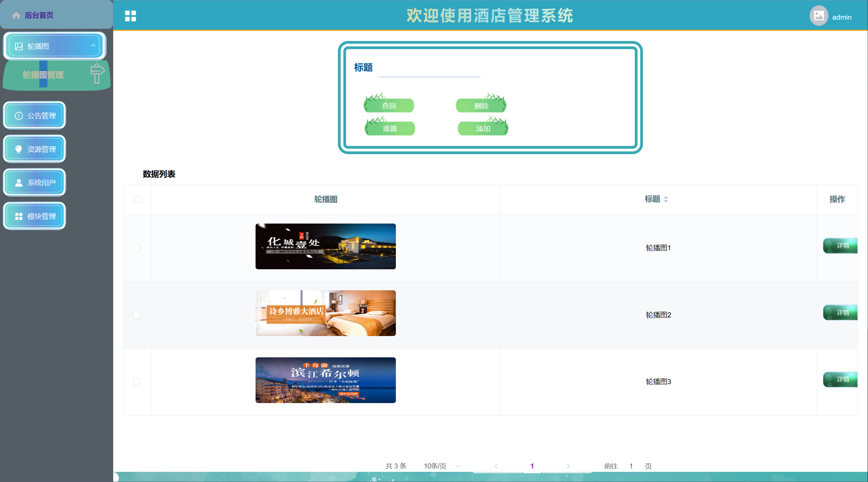Screen dimensions: 868x482
Task: Open the 轮播图管理 submenu item
Action: click(x=43, y=75)
